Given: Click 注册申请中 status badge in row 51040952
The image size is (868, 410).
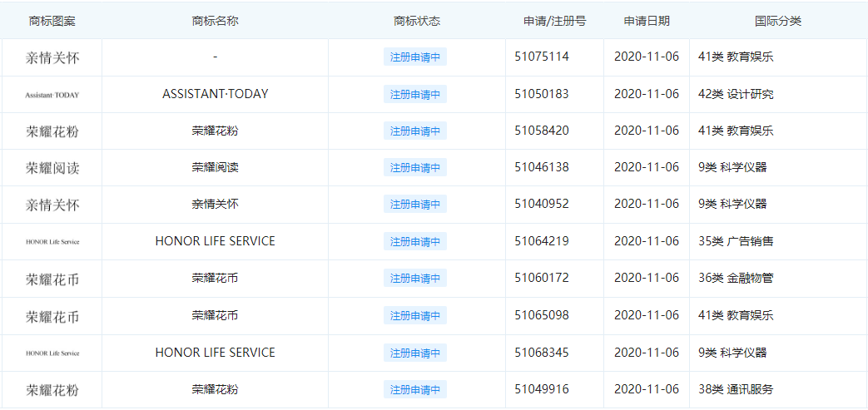Looking at the screenshot, I should click(415, 205).
